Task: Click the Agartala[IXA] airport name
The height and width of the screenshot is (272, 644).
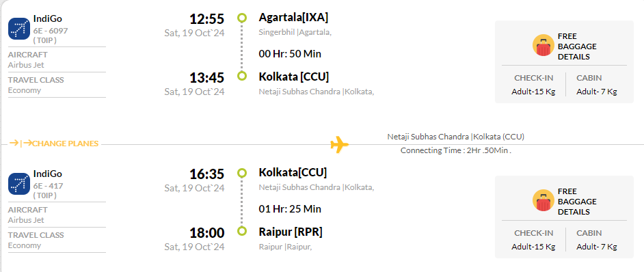Action: point(294,17)
